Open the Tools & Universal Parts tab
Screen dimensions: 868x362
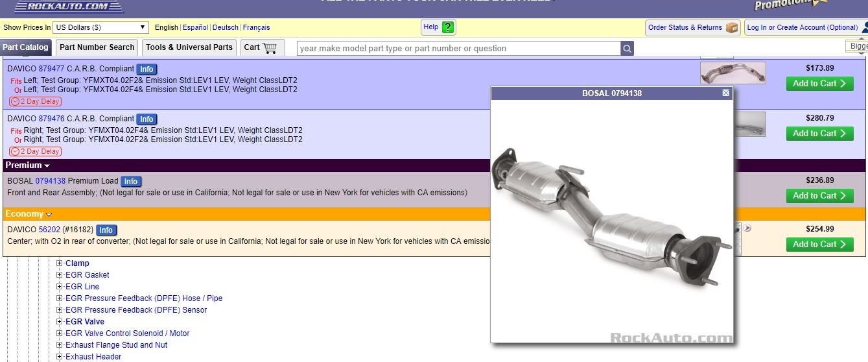point(189,47)
